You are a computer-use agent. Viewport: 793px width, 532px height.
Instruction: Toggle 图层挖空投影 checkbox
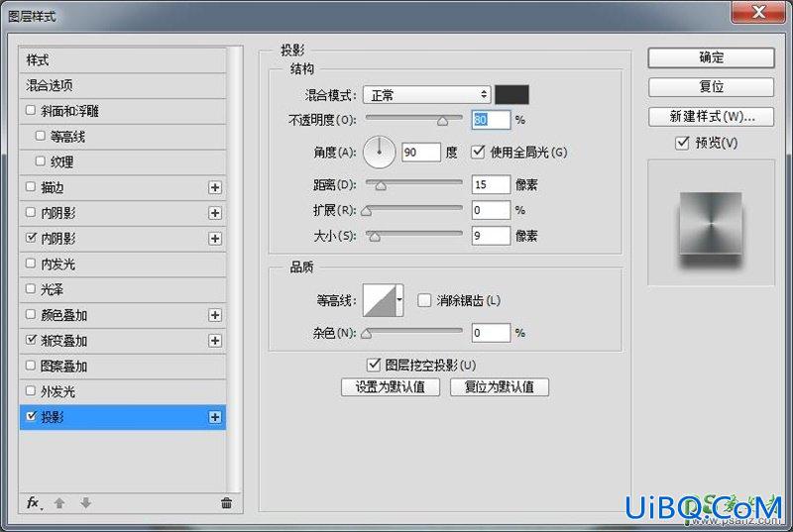point(374,365)
